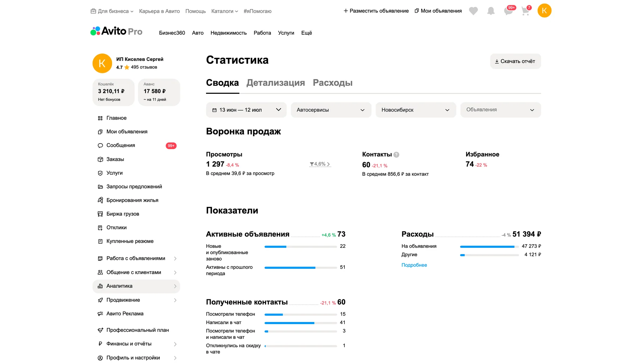Click the Написали в чат progress bar
642x364 pixels.
click(301, 323)
